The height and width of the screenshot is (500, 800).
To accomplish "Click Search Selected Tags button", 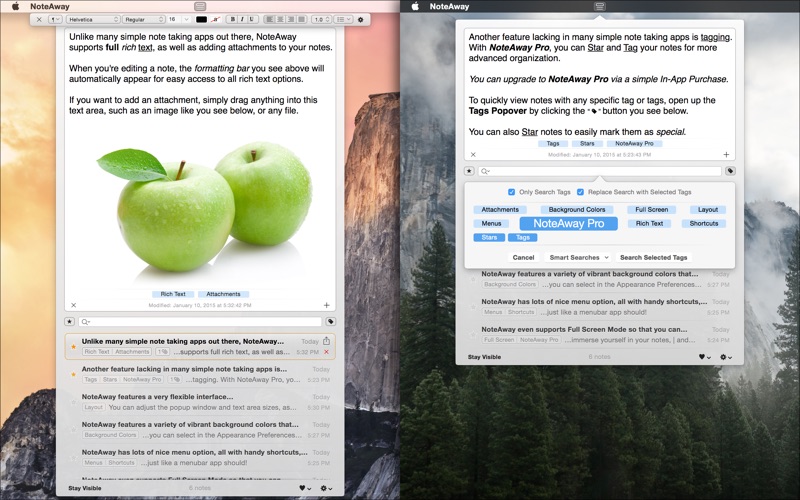I will (x=654, y=258).
